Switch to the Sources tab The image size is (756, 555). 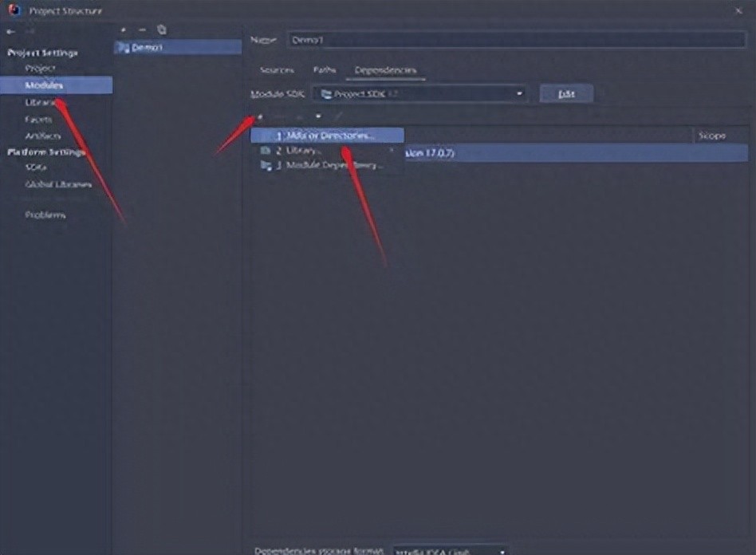pyautogui.click(x=277, y=70)
